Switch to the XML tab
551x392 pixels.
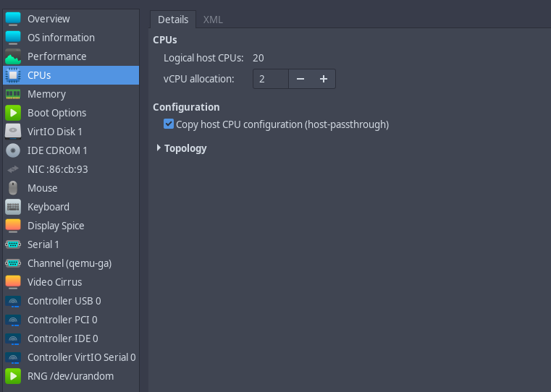coord(213,20)
